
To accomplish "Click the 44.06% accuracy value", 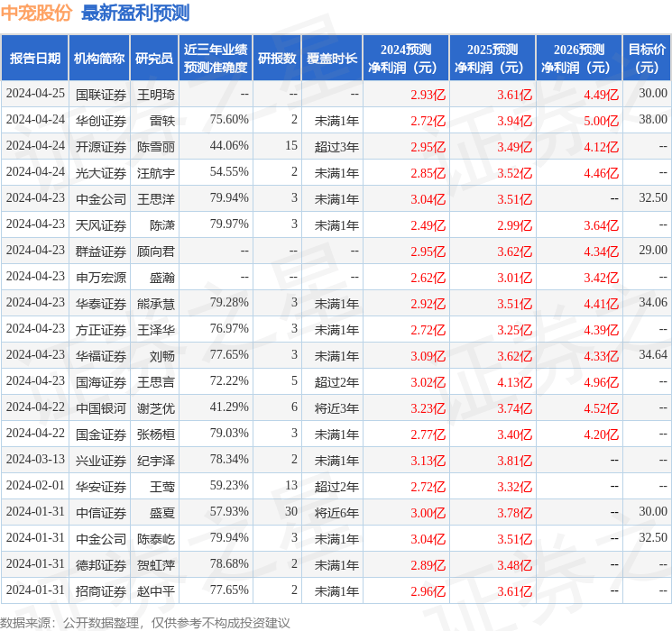I will tap(229, 146).
